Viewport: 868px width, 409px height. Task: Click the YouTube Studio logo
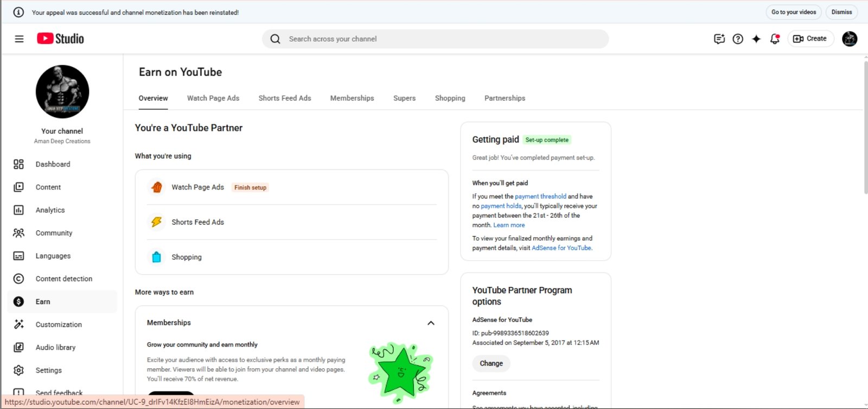(60, 39)
